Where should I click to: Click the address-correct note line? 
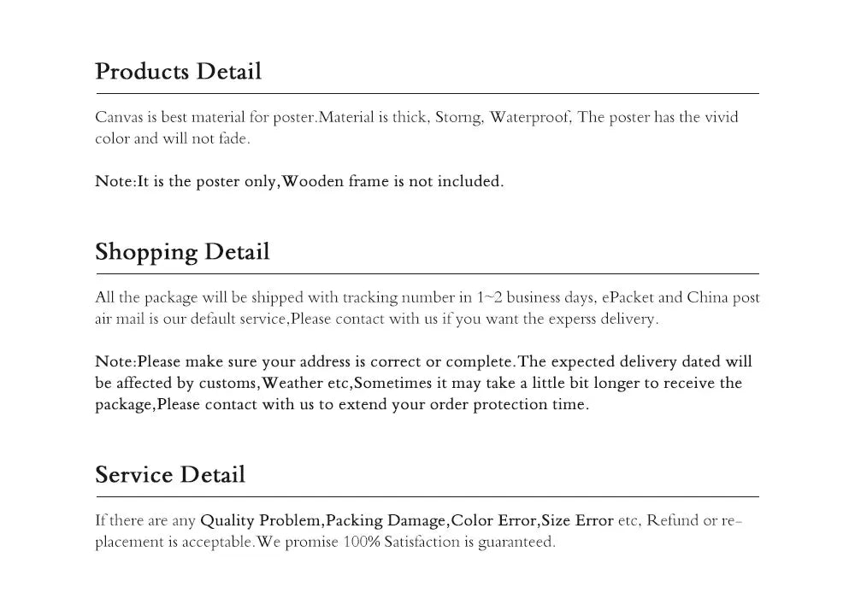(x=423, y=361)
